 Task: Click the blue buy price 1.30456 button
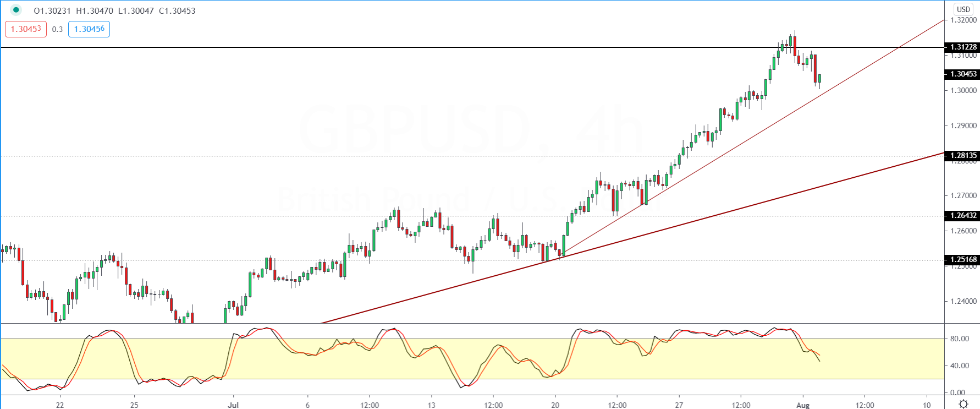tap(89, 29)
